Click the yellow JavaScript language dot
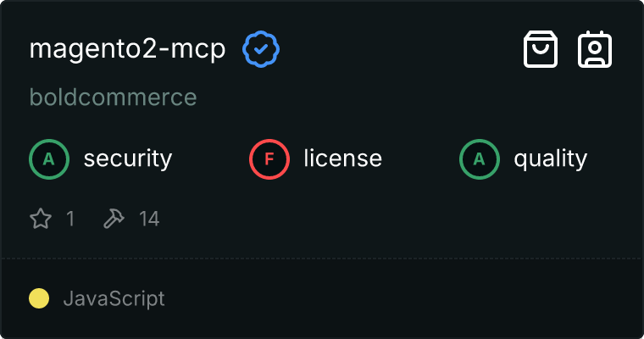 [x=39, y=298]
